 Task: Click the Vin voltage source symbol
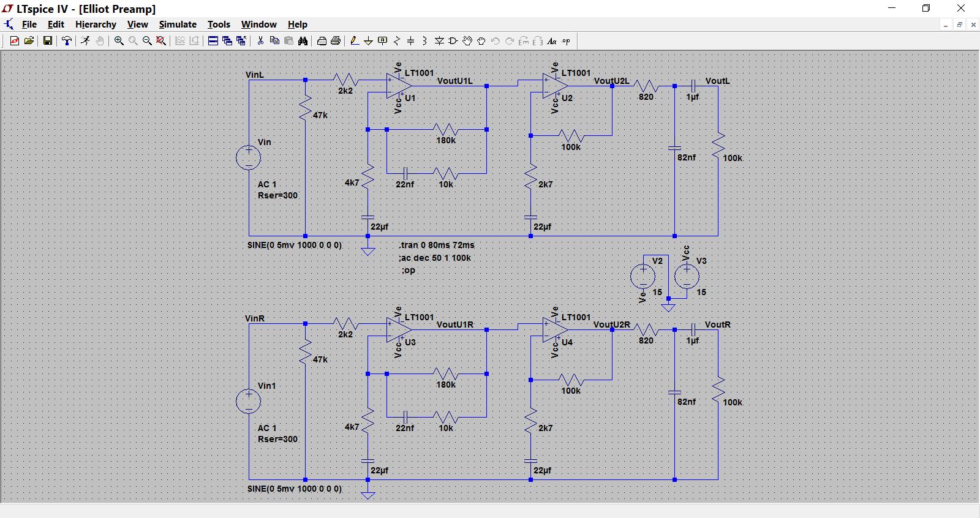pyautogui.click(x=249, y=158)
